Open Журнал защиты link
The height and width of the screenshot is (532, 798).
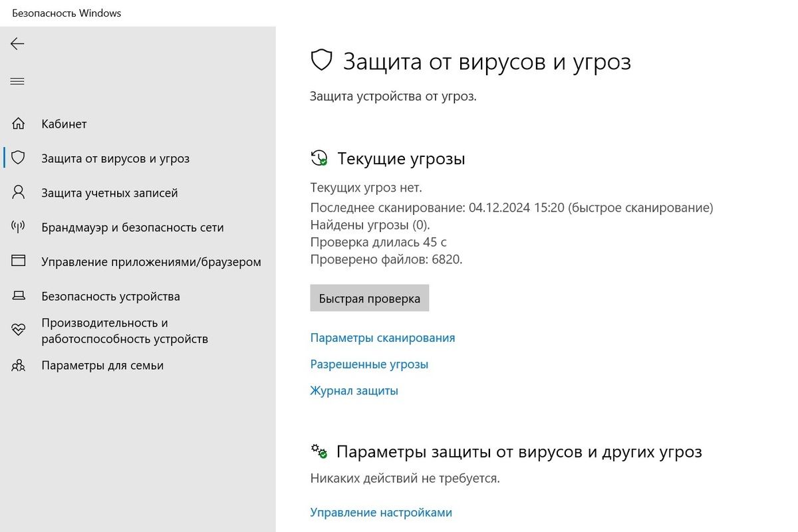354,391
